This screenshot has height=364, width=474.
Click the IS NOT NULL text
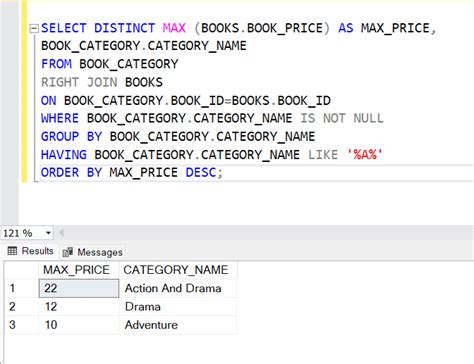tap(342, 118)
